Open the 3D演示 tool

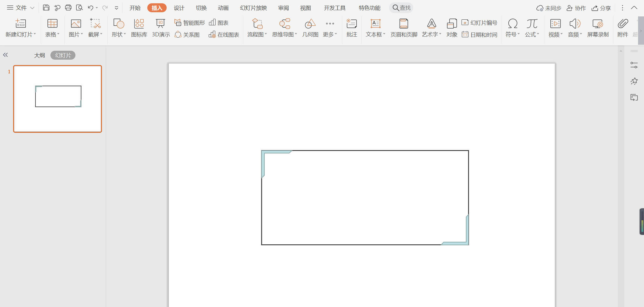pos(161,28)
